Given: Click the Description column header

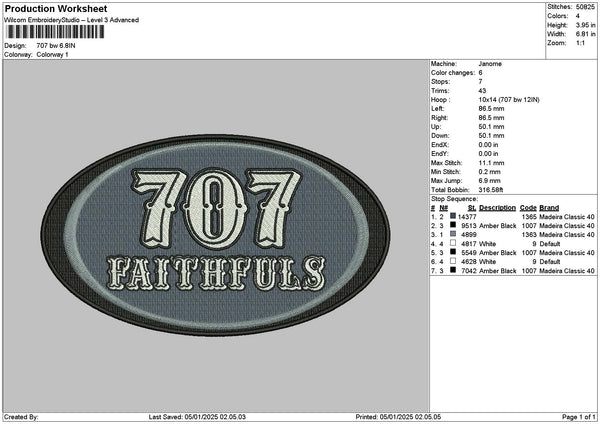Looking at the screenshot, I should pos(497,207).
